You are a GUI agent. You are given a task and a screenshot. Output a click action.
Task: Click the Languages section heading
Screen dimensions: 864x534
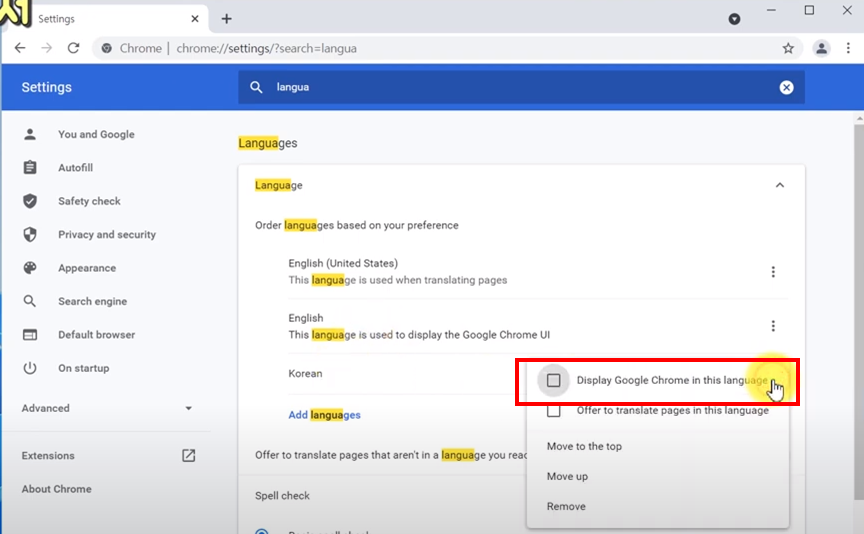(x=268, y=143)
